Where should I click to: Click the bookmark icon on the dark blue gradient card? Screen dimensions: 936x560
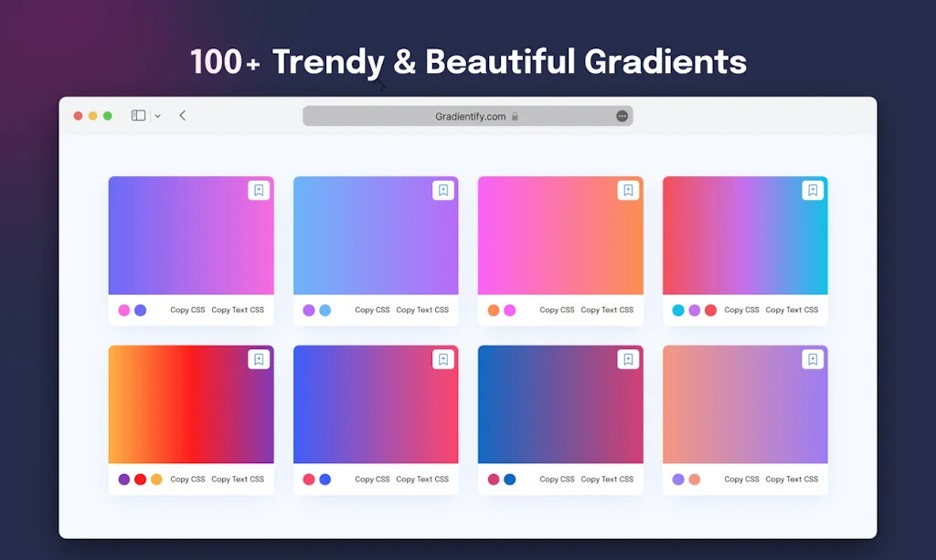[628, 359]
